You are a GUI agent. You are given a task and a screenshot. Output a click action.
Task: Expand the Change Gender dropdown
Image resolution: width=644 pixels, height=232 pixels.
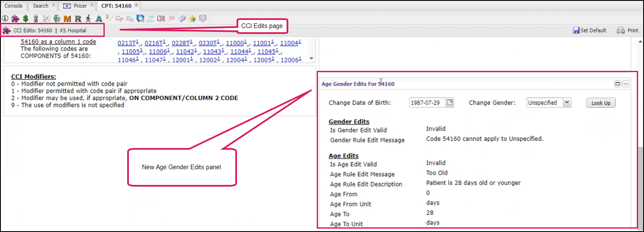(x=568, y=103)
